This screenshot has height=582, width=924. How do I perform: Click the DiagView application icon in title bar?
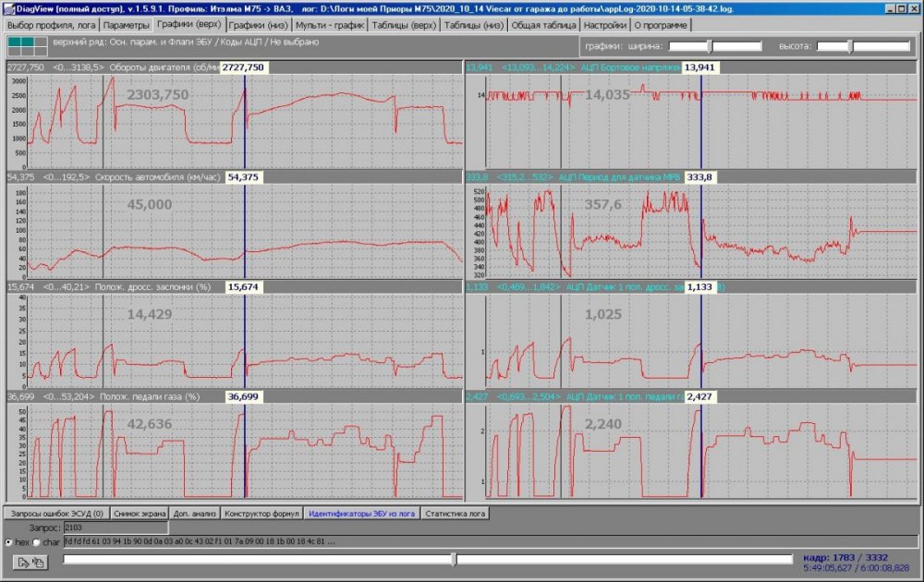pos(7,6)
